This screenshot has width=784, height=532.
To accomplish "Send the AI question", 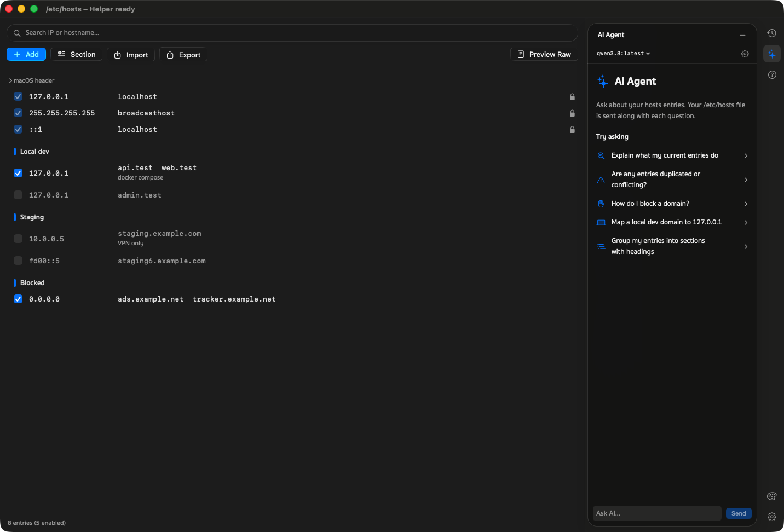I will (x=739, y=513).
